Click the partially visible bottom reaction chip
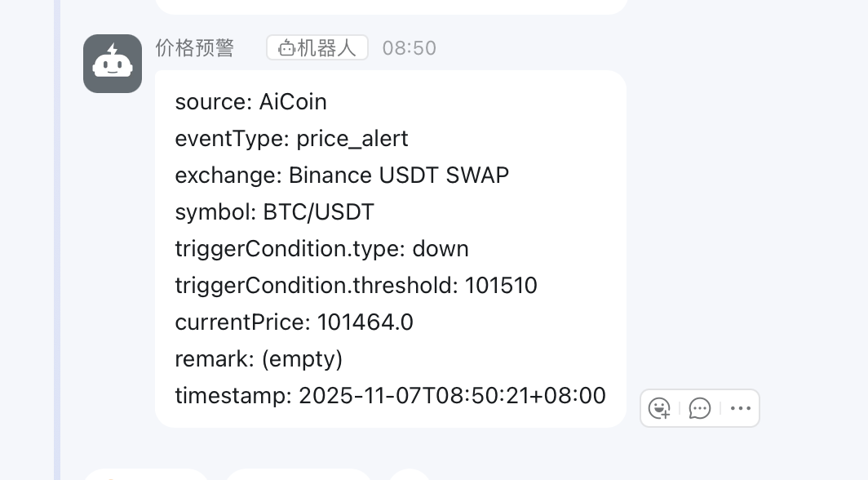The image size is (868, 480). click(145, 476)
